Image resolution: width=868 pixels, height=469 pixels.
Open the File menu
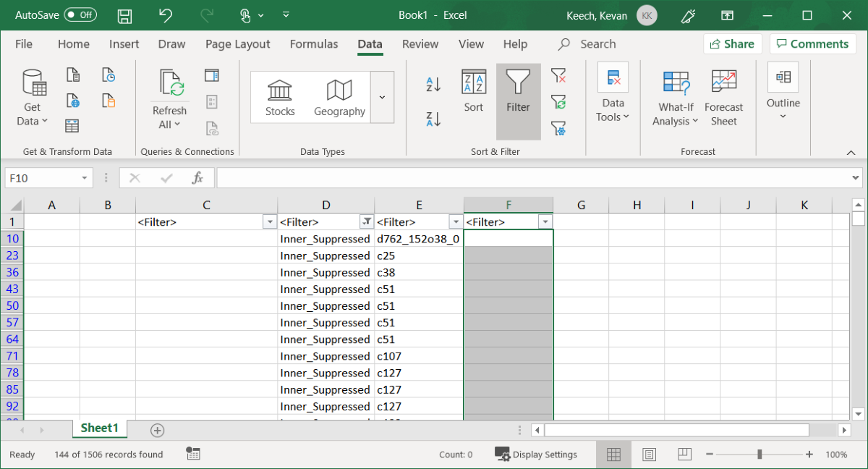click(x=24, y=44)
